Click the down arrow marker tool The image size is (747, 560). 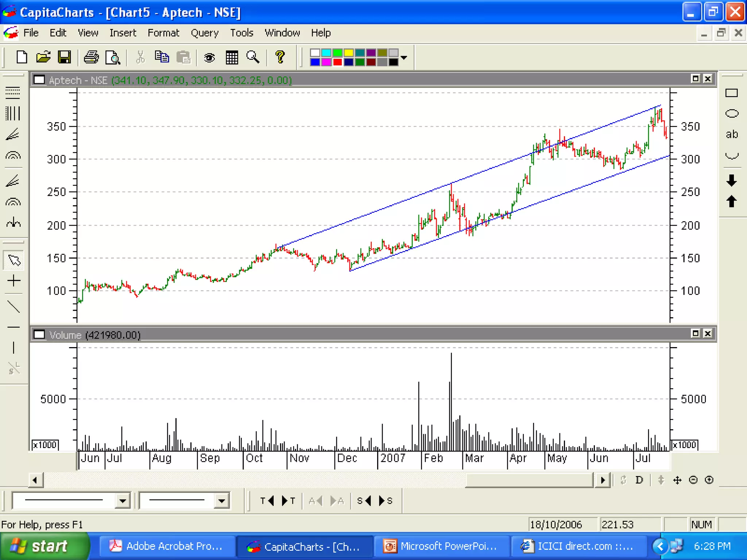[x=731, y=180]
